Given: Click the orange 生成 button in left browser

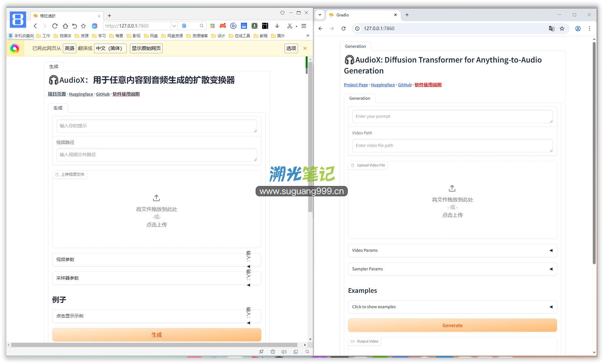Looking at the screenshot, I should [157, 335].
